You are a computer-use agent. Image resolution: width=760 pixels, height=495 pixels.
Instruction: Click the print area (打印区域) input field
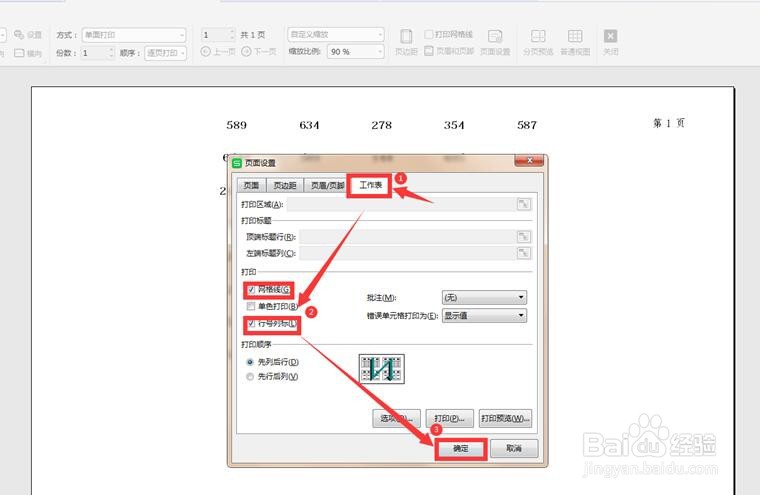click(402, 204)
